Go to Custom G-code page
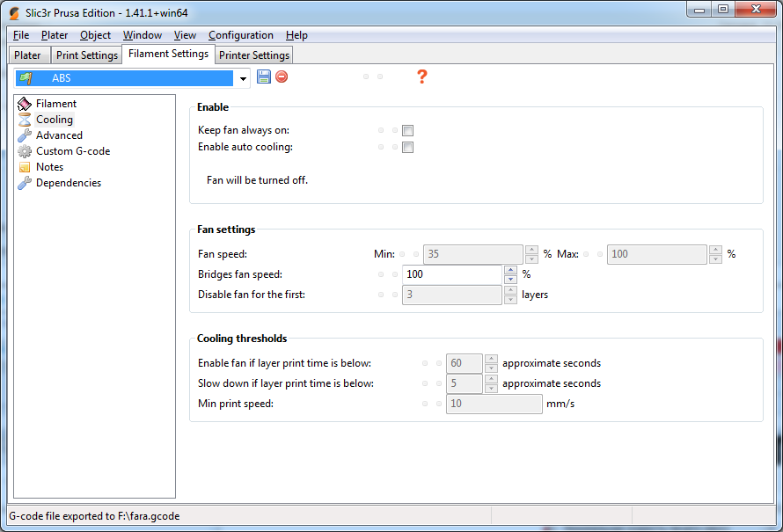Screen dimensions: 783x532 pyautogui.click(x=73, y=151)
